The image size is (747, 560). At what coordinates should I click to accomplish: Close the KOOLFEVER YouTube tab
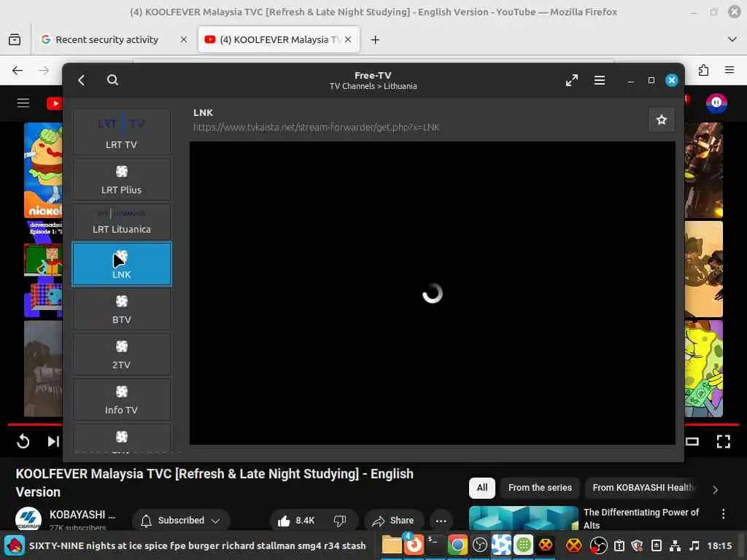(x=348, y=39)
